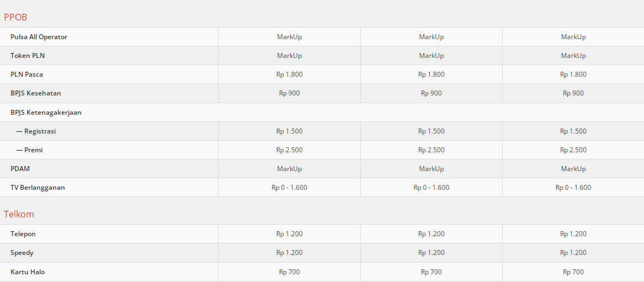Screen dimensions: 644x282
Task: Click the PLN Pasca row label
Action: click(26, 75)
